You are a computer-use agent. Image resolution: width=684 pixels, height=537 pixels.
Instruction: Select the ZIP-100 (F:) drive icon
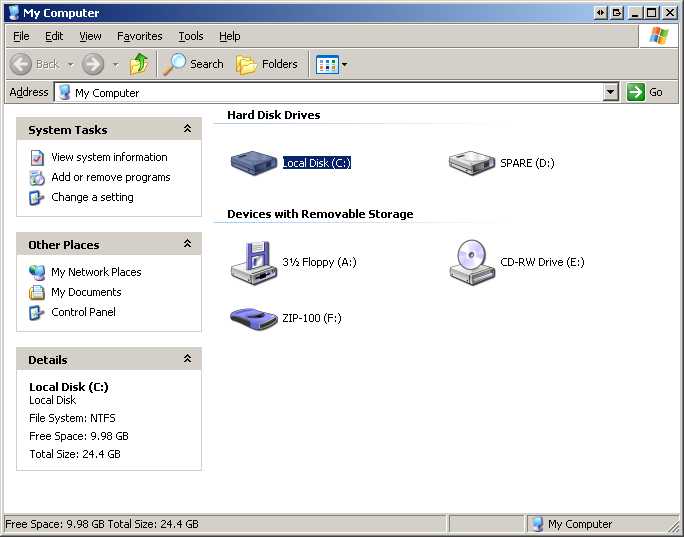tap(254, 319)
